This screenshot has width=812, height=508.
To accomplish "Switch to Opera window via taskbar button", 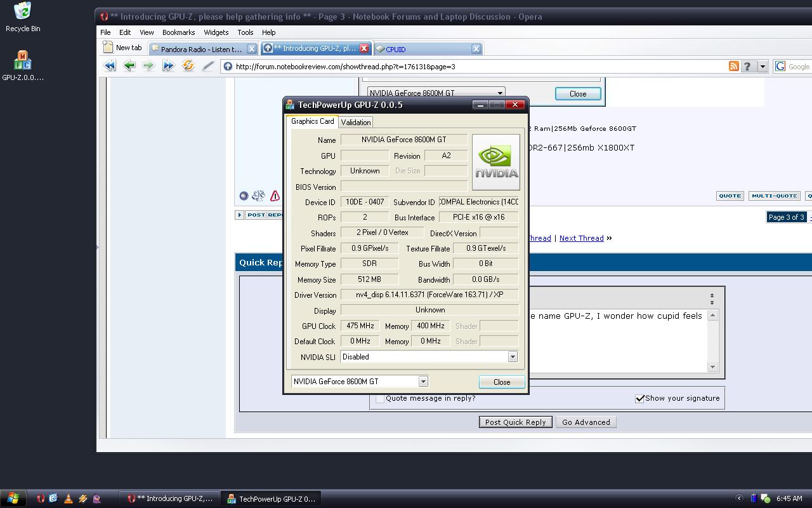I will click(x=171, y=498).
